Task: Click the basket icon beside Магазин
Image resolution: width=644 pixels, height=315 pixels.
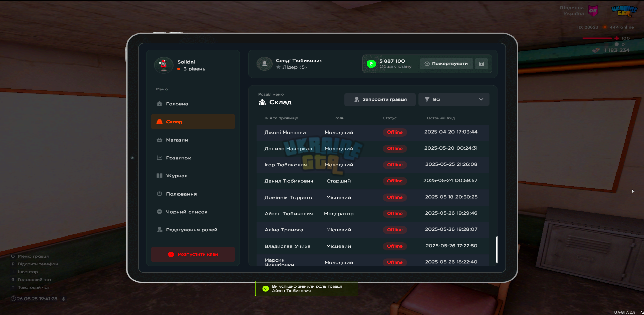Action: 160,140
